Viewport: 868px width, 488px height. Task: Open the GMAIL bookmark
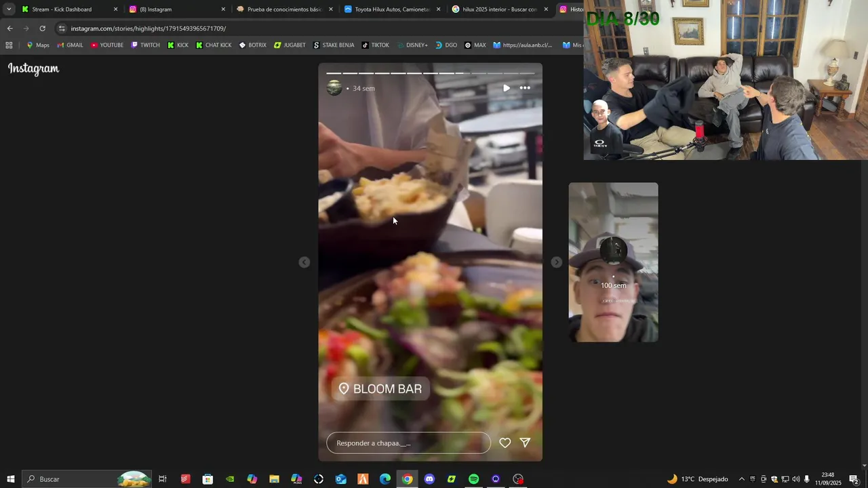point(70,45)
